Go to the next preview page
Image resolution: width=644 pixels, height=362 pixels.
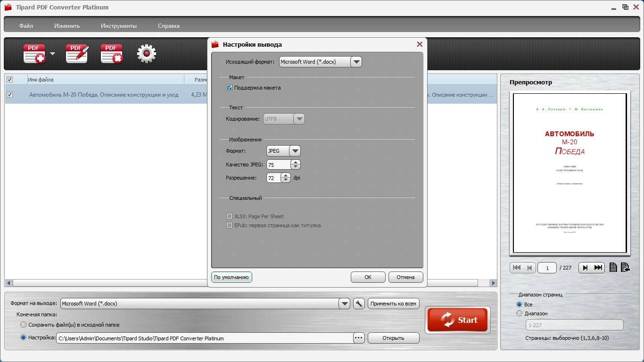585,268
